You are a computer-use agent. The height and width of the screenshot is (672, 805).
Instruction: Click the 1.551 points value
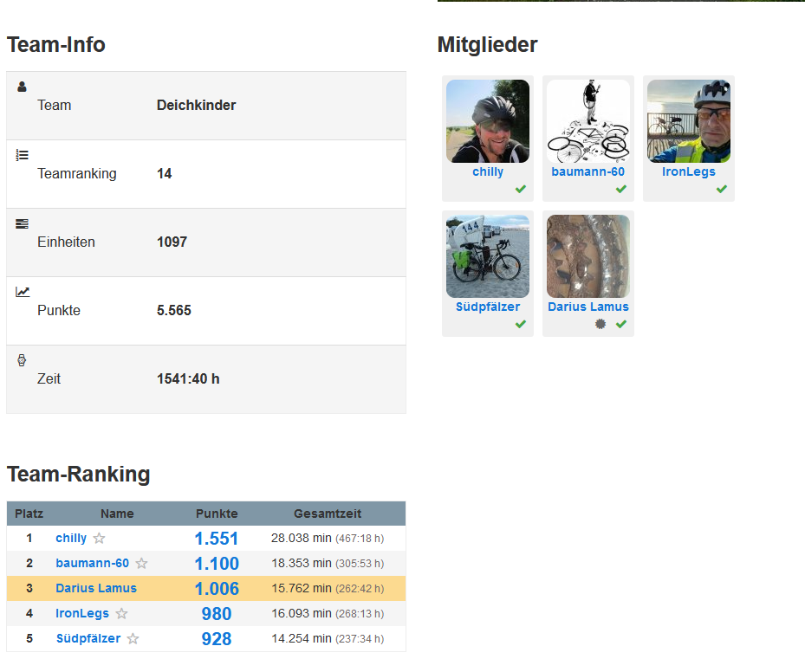[217, 539]
